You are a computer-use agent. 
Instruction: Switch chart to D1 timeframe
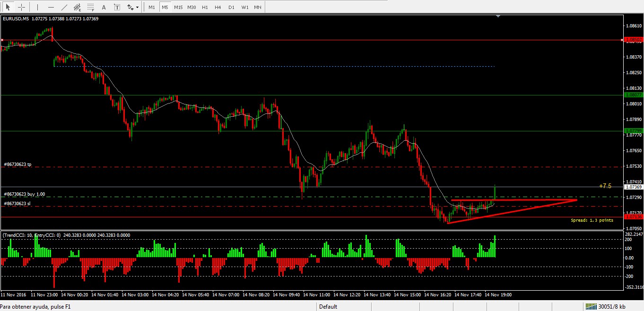point(231,8)
